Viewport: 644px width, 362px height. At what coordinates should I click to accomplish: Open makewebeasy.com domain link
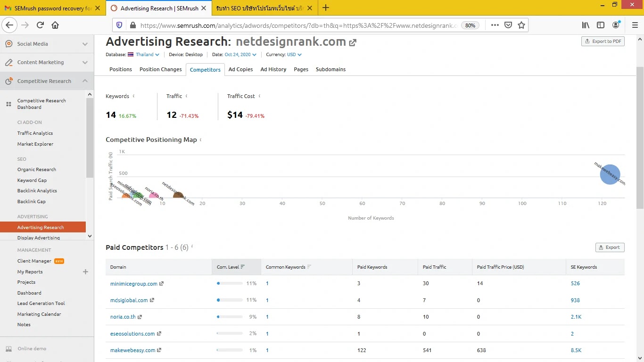pyautogui.click(x=132, y=350)
